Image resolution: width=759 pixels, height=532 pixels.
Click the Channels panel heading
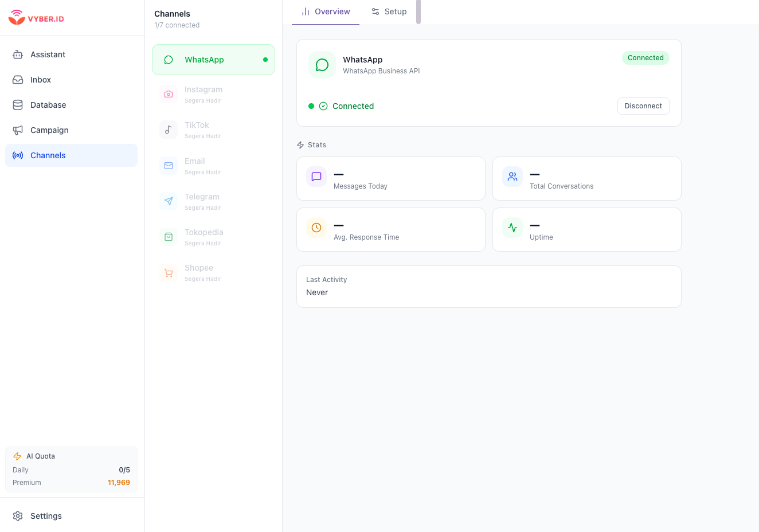tap(172, 14)
